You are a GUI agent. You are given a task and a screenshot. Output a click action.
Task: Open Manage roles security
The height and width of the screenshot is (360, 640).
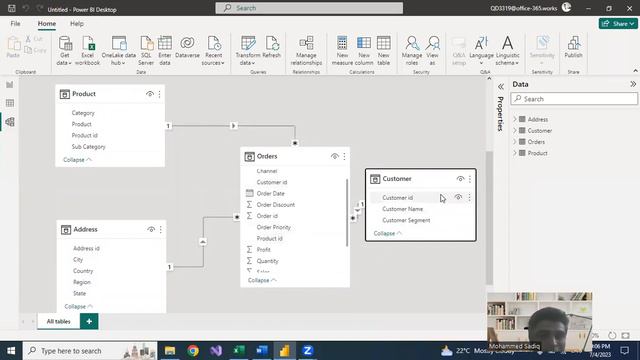click(412, 51)
